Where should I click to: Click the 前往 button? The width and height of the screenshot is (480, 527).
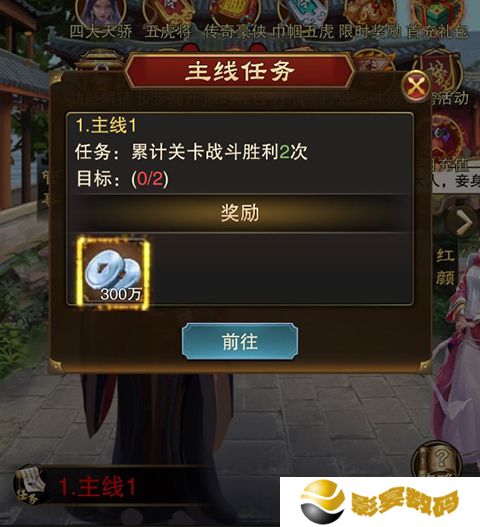[x=240, y=341]
